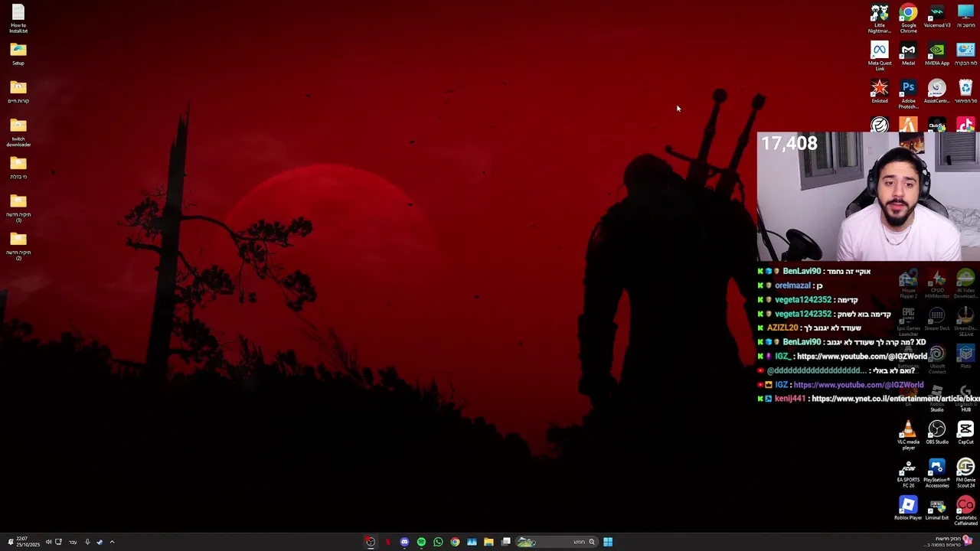Open the Medal desktop shortcut
This screenshot has height=551, width=980.
click(908, 54)
